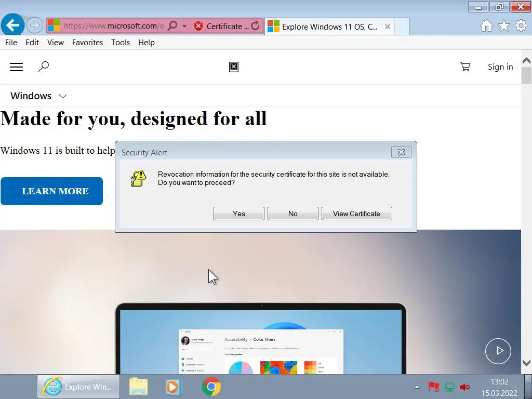Click the network tray icon
This screenshot has width=532, height=399.
[449, 387]
